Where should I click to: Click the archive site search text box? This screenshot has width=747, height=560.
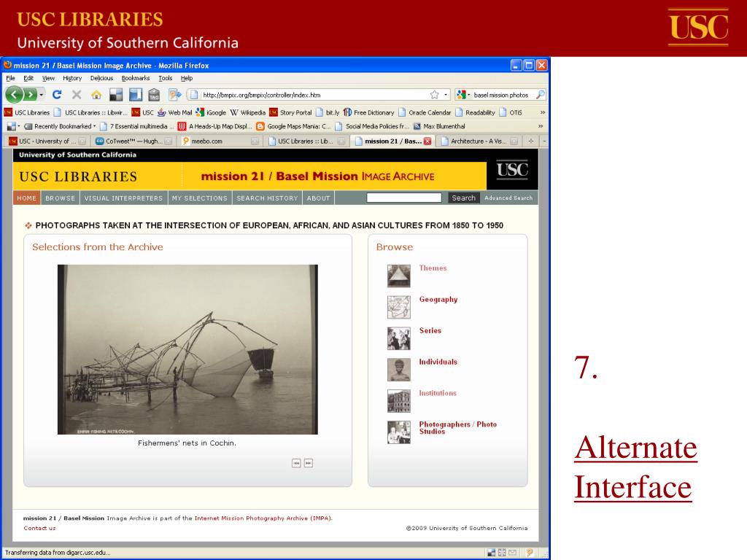pyautogui.click(x=404, y=198)
